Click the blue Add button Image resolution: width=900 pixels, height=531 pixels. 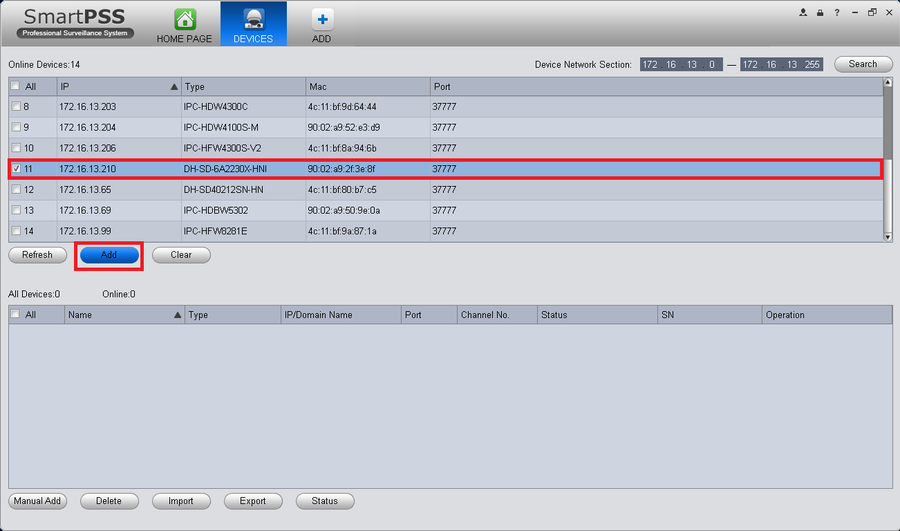[x=109, y=255]
